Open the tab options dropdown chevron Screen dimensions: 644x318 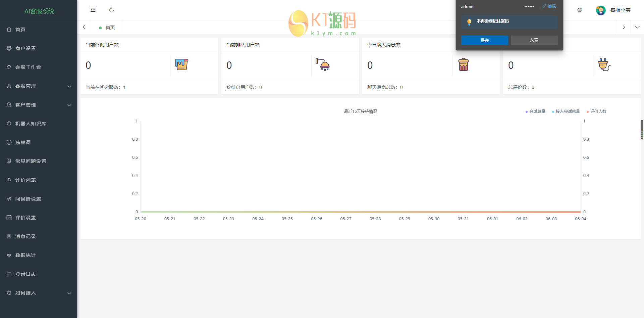(x=637, y=27)
